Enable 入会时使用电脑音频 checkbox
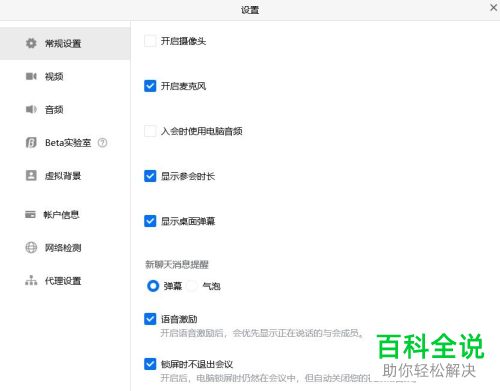The height and width of the screenshot is (391, 500). 150,131
